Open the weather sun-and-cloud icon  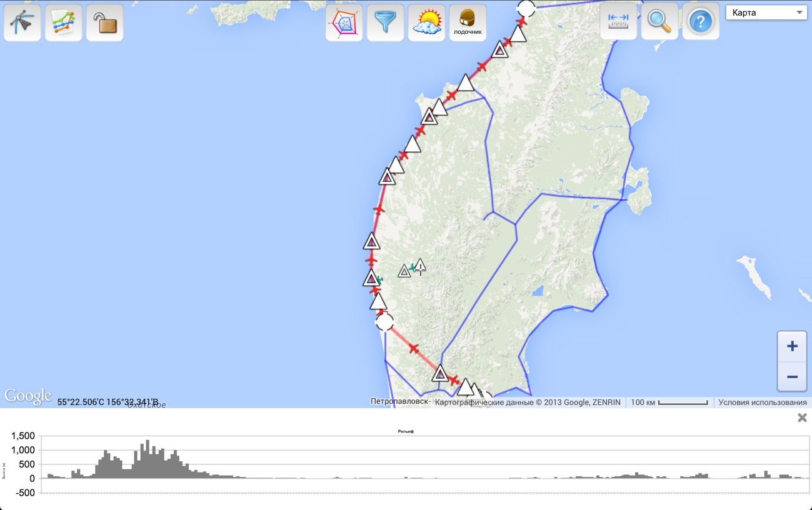pos(426,23)
